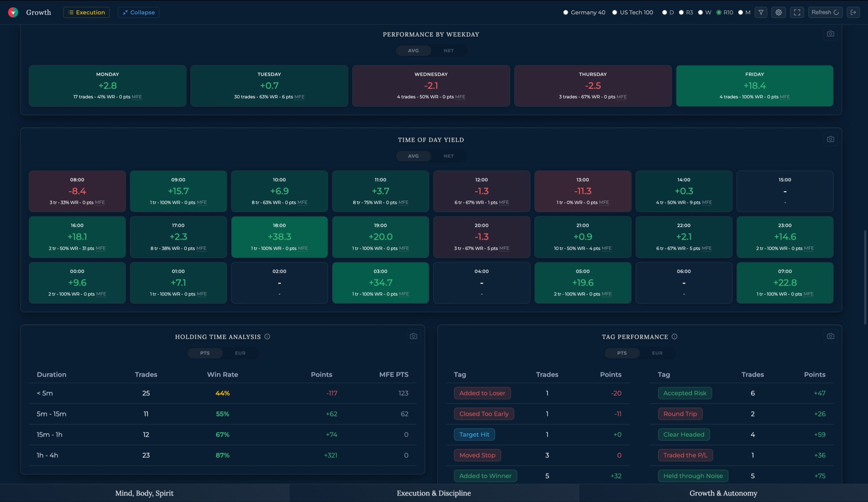Switch Holding Time Analysis to PTS
The width and height of the screenshot is (868, 502).
coord(205,353)
